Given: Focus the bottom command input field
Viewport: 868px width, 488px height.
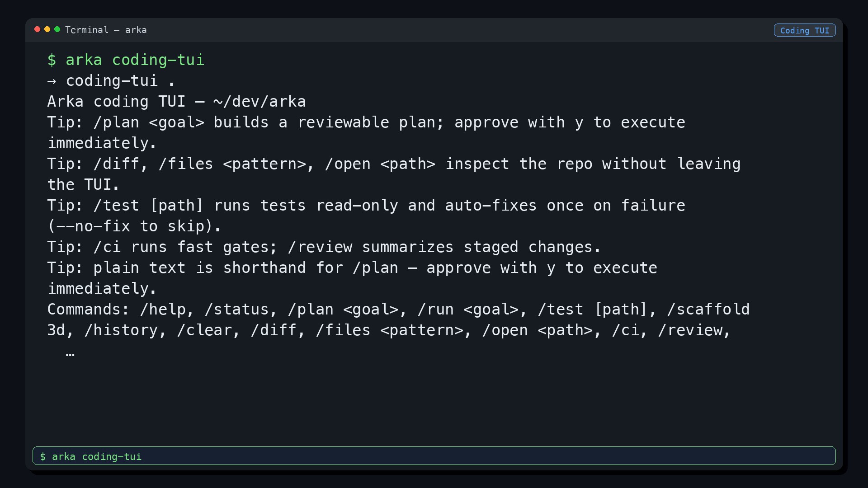Looking at the screenshot, I should (434, 455).
